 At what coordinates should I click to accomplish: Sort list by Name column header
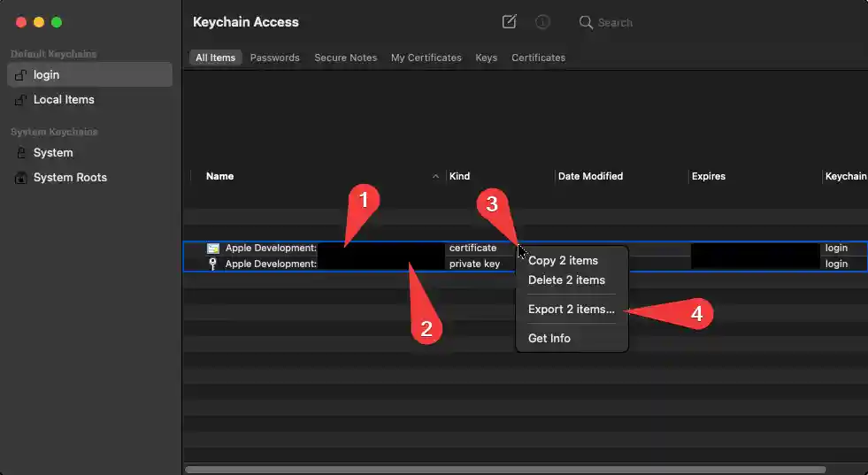click(x=220, y=176)
